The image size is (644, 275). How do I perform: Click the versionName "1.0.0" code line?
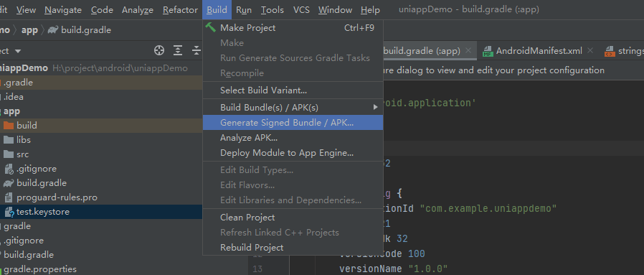point(394,269)
